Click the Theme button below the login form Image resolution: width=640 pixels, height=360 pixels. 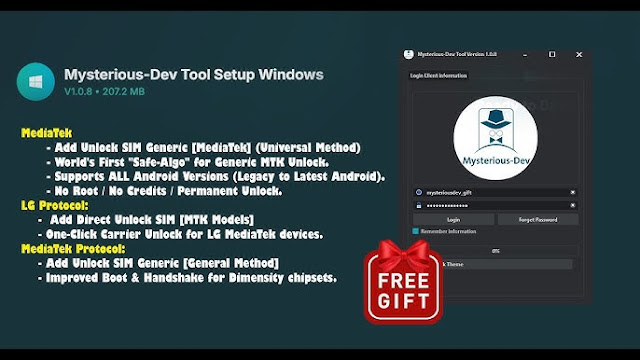pos(507,264)
